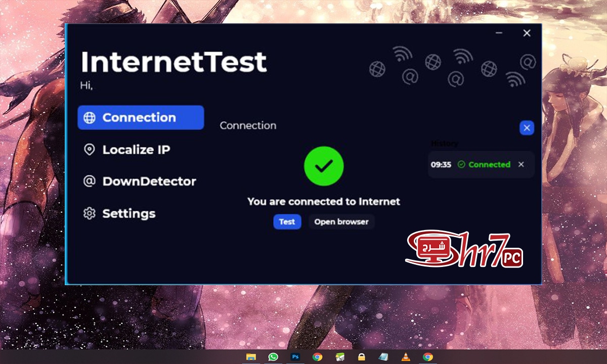Viewport: 607px width, 364px height.
Task: Launch Photoshop from the taskbar
Action: point(296,357)
